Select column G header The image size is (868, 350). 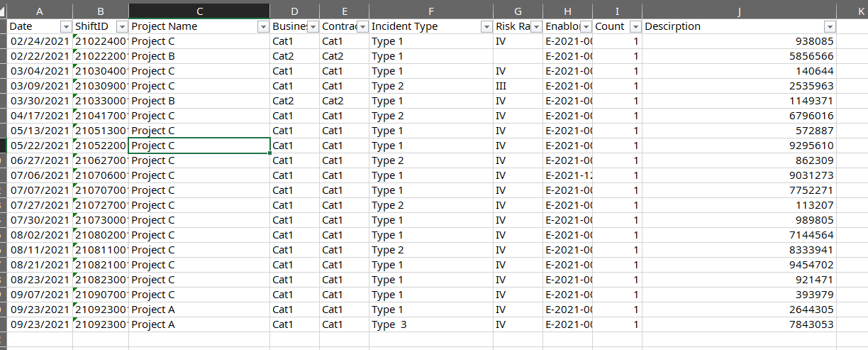pyautogui.click(x=518, y=10)
